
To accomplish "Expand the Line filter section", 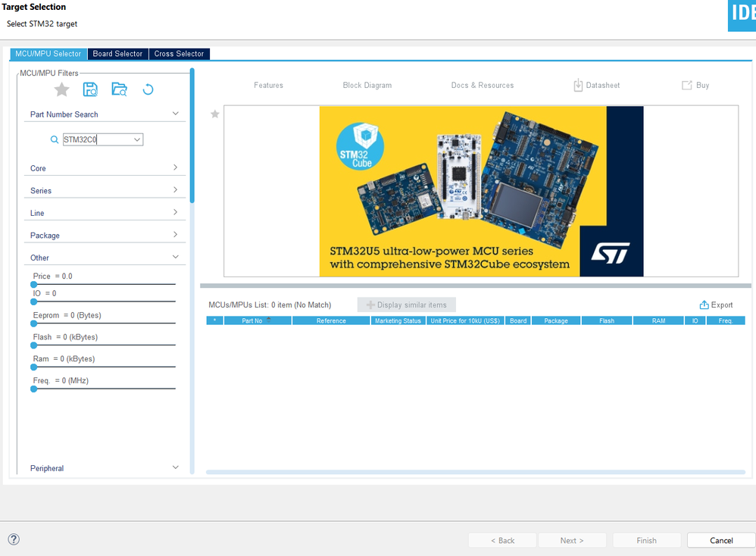I will click(176, 212).
